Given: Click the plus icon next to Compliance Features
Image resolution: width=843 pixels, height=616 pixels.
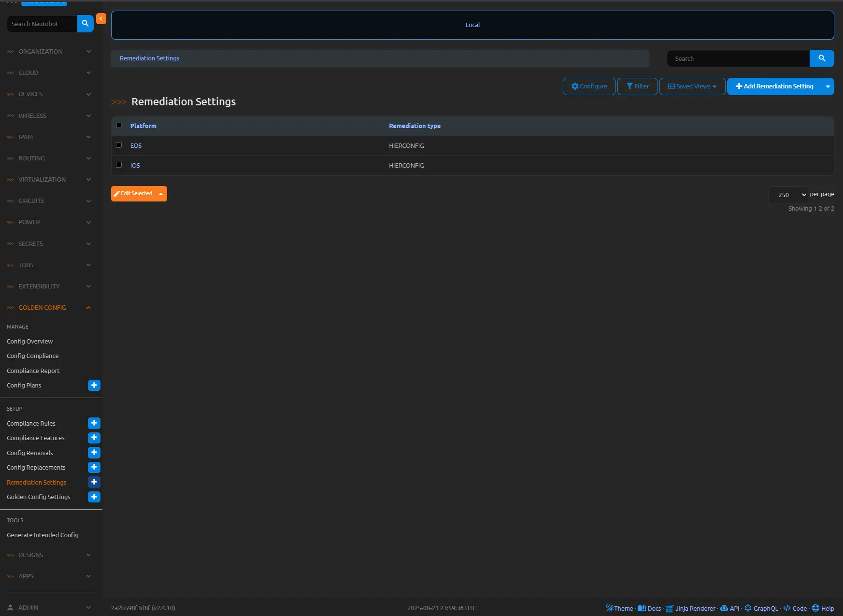Looking at the screenshot, I should tap(94, 438).
